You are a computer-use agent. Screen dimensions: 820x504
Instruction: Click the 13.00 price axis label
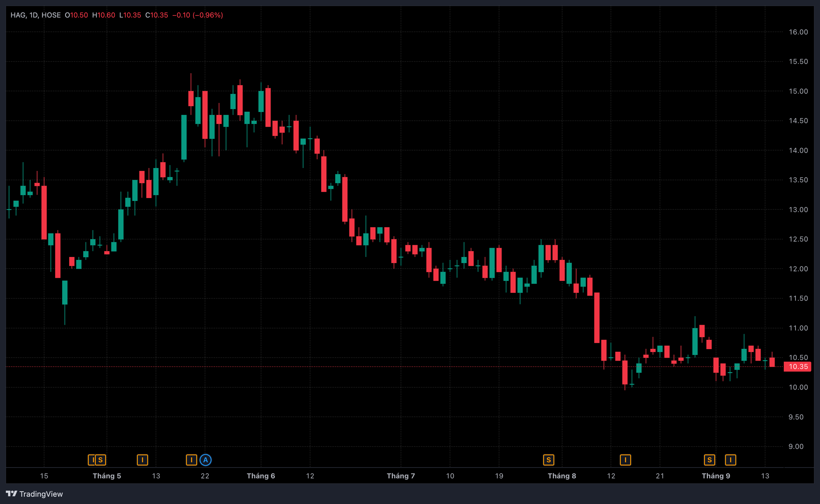(798, 210)
